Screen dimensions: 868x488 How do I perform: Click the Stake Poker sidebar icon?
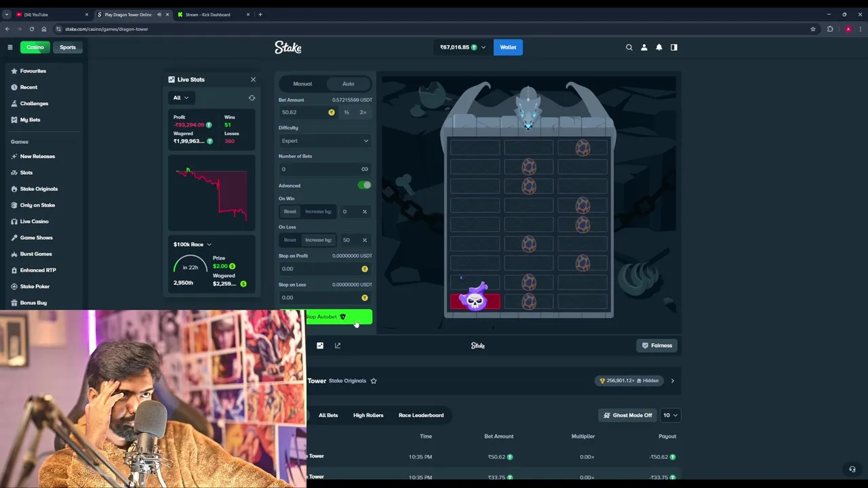click(x=14, y=287)
